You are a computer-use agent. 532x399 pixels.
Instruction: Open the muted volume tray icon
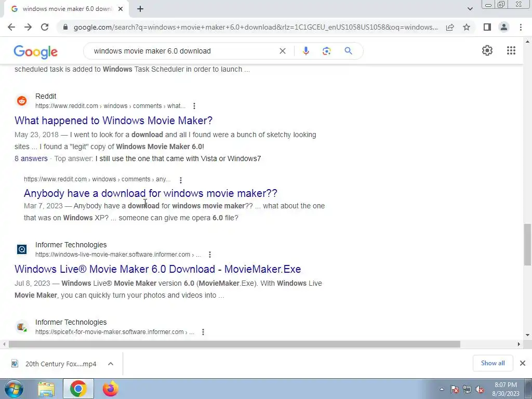[480, 389]
